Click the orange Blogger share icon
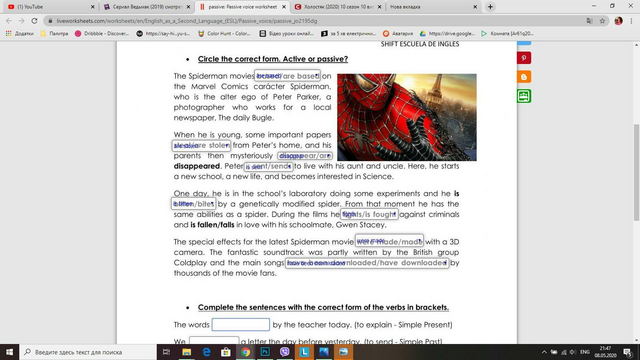The image size is (640, 360). pos(524,77)
